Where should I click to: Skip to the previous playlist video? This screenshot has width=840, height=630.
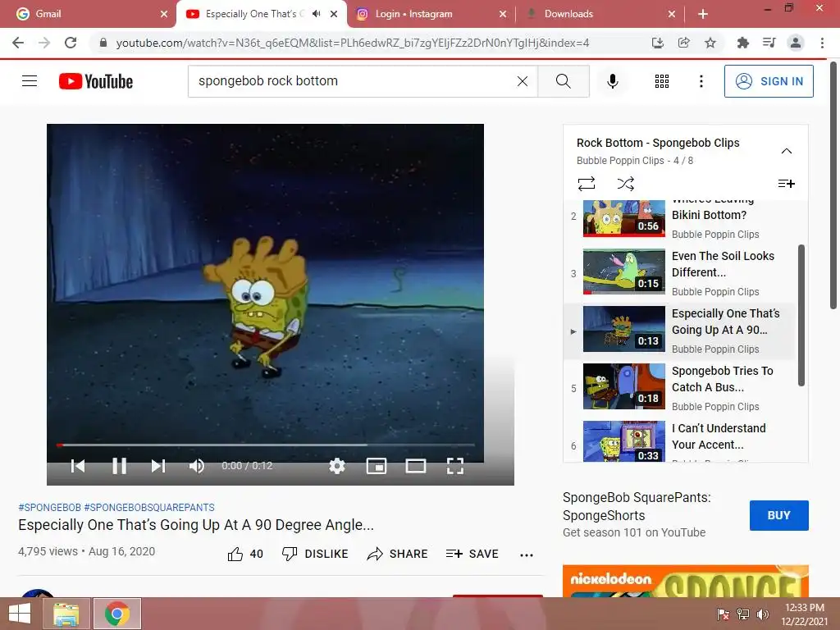[x=78, y=466]
